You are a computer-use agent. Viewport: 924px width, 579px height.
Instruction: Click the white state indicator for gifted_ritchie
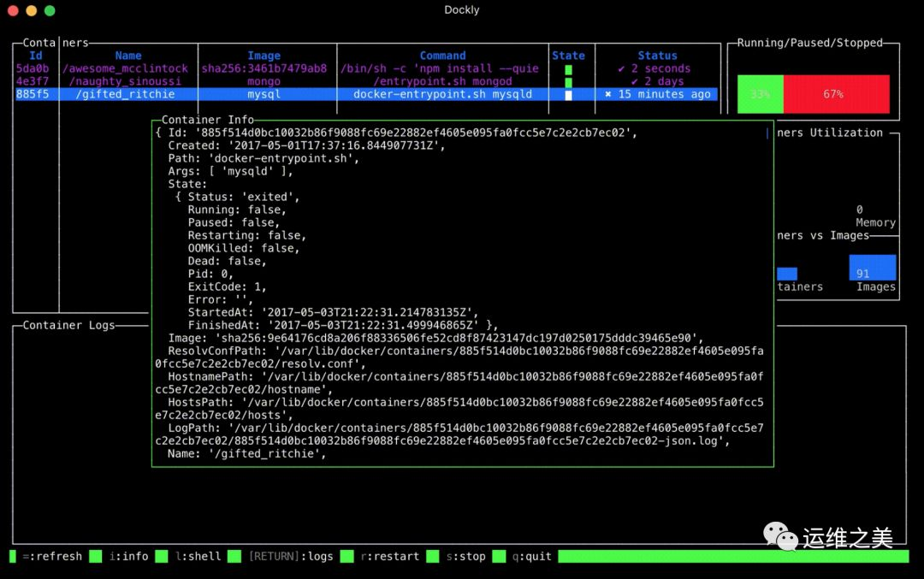[568, 95]
